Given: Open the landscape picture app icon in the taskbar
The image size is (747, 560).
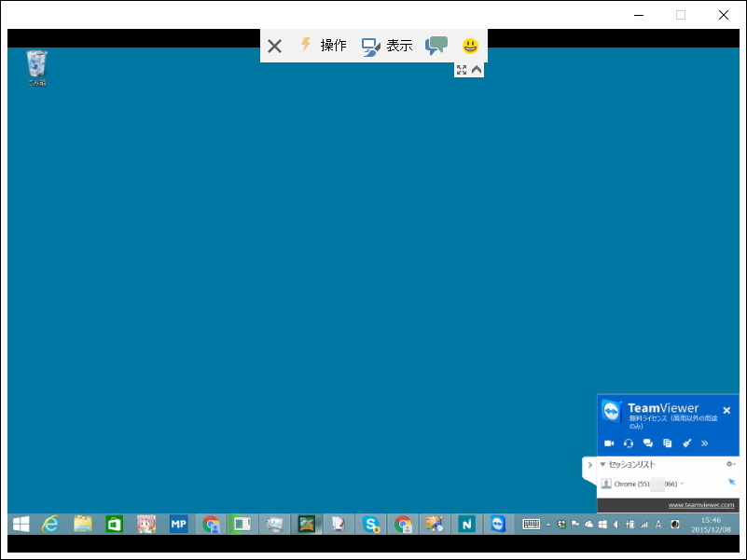Looking at the screenshot, I should 306,525.
